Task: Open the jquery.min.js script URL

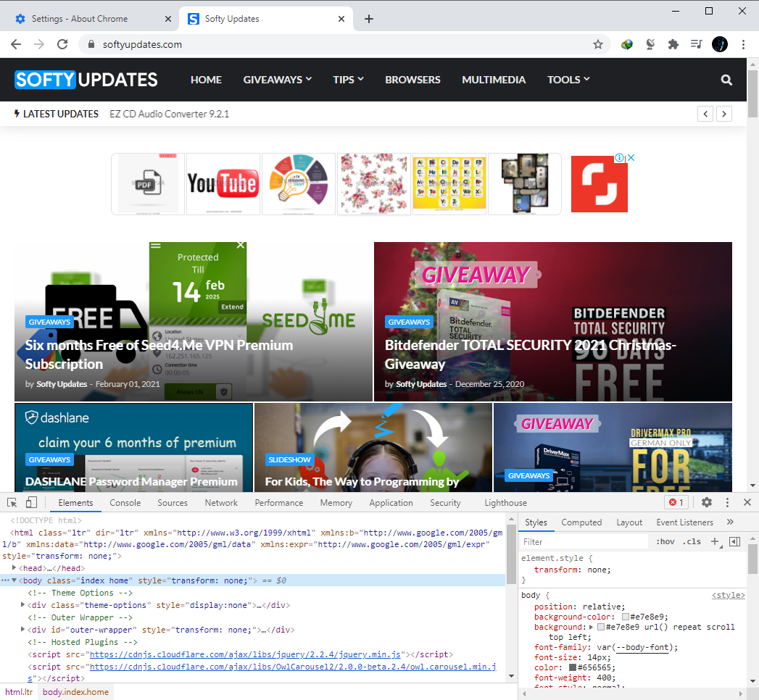Action: click(245, 654)
